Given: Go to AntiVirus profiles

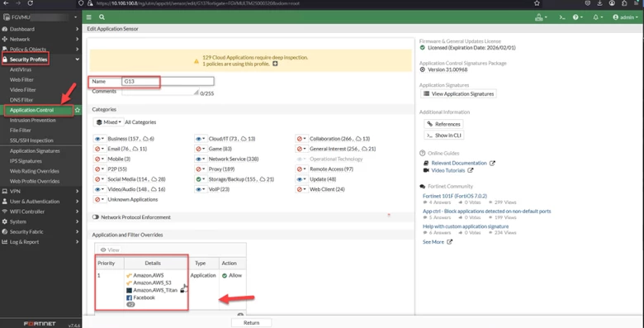Looking at the screenshot, I should click(x=21, y=70).
